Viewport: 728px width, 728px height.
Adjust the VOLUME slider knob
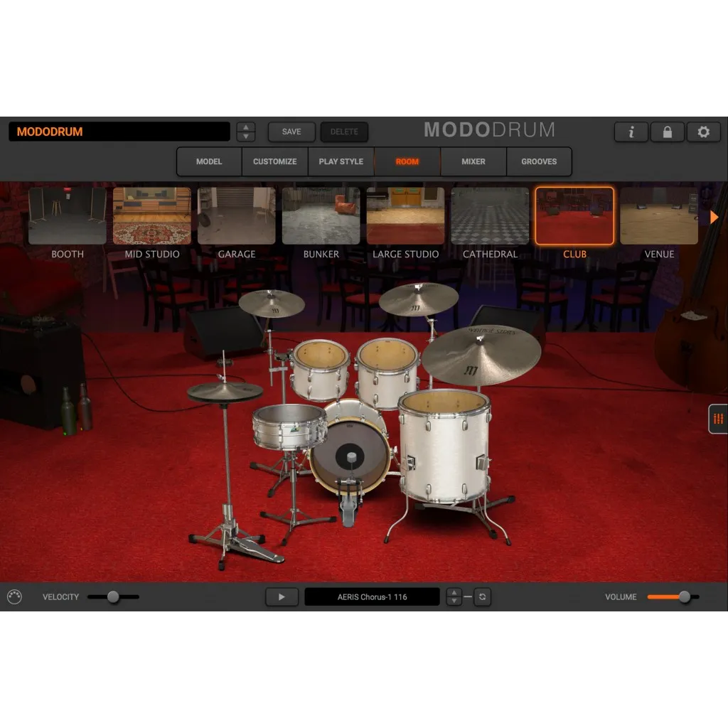click(x=685, y=596)
